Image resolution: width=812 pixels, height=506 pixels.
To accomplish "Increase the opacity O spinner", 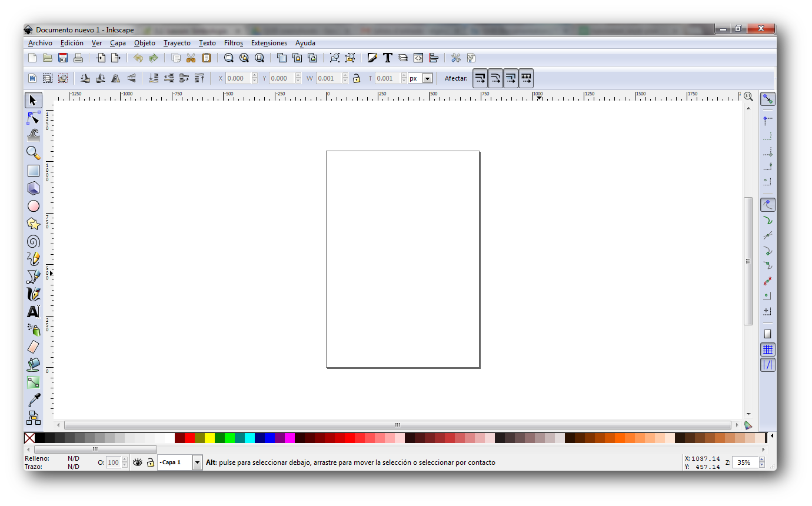I will [124, 460].
